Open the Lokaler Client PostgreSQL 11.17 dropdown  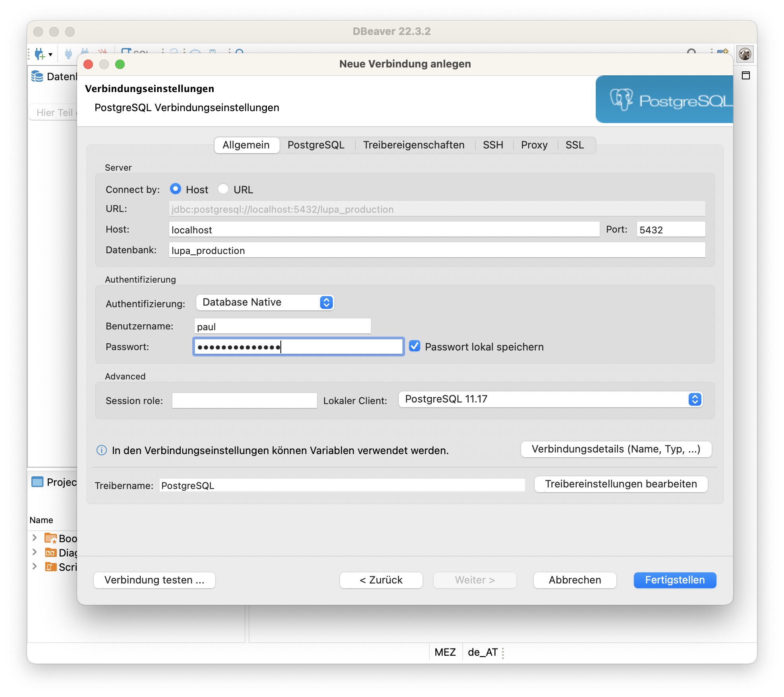[550, 399]
